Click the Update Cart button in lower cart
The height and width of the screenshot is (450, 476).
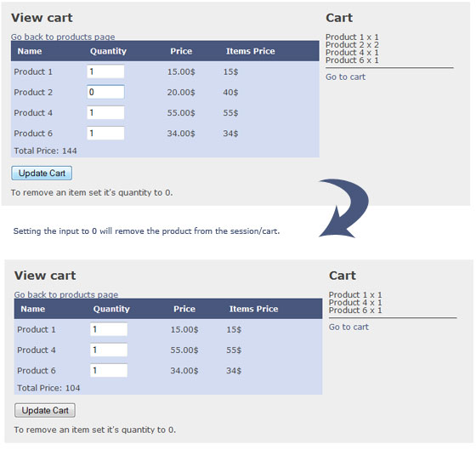point(45,411)
